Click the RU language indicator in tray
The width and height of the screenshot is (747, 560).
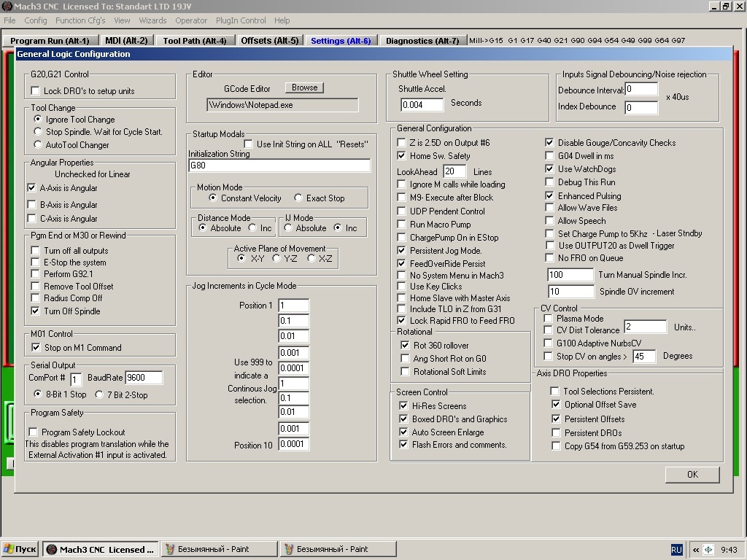pyautogui.click(x=676, y=550)
